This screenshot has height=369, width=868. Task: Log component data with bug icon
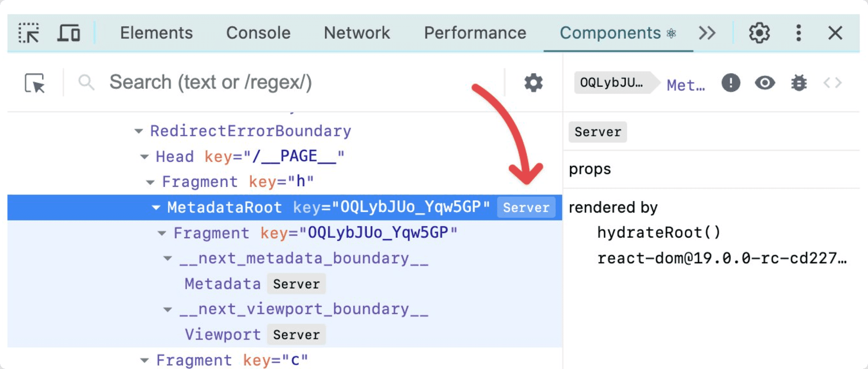(x=799, y=83)
